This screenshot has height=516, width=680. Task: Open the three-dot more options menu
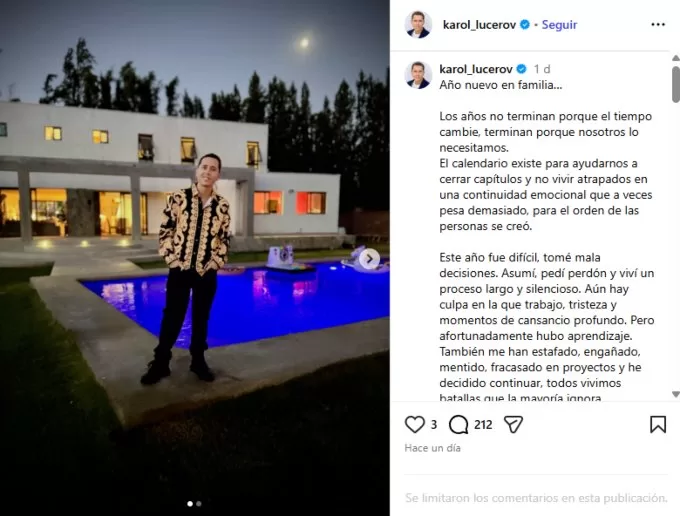tap(658, 25)
